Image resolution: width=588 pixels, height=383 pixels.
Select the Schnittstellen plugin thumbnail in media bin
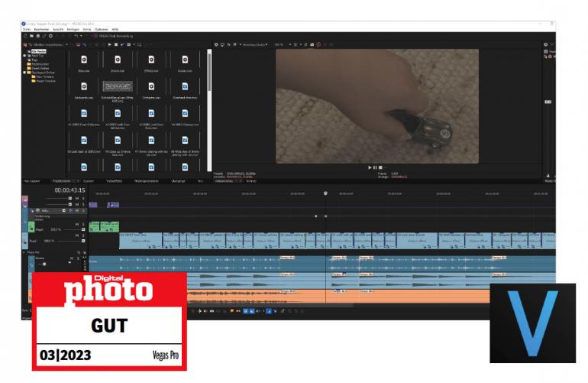coord(117,86)
